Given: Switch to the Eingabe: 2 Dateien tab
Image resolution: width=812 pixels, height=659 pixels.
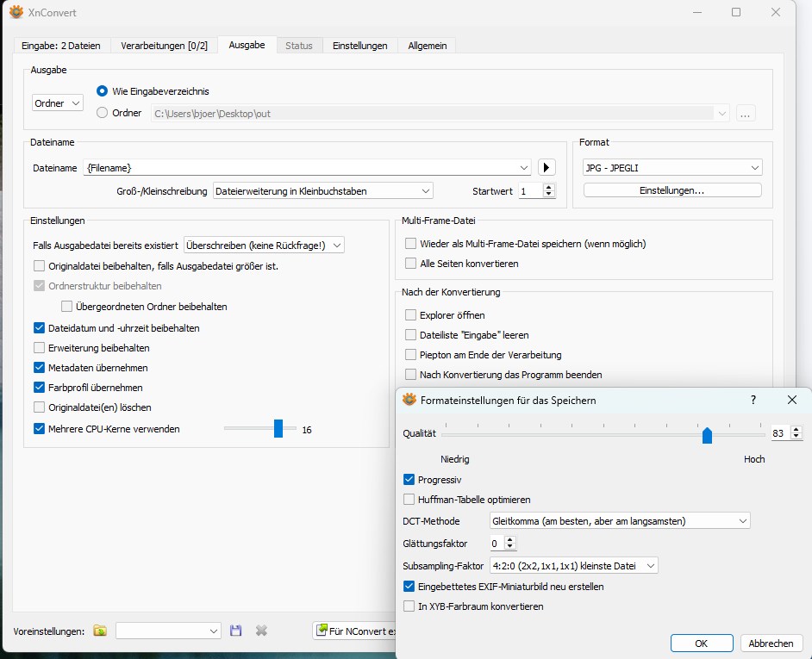Looking at the screenshot, I should point(61,46).
